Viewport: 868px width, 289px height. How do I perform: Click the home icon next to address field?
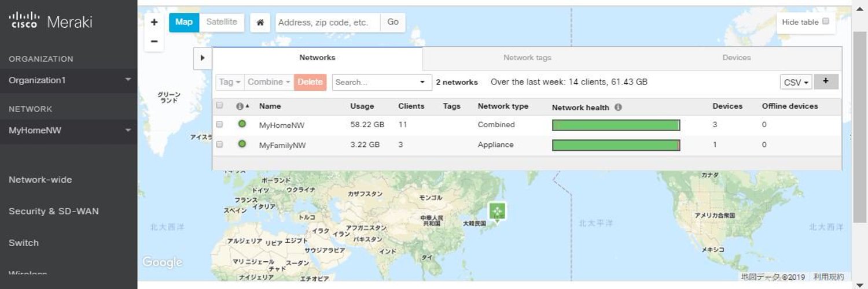click(x=260, y=23)
